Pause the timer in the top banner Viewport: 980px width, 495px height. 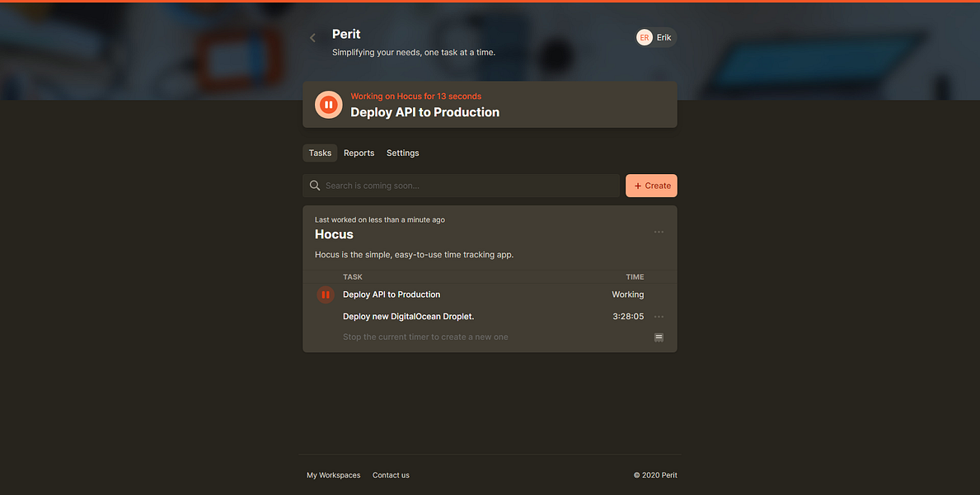click(328, 105)
